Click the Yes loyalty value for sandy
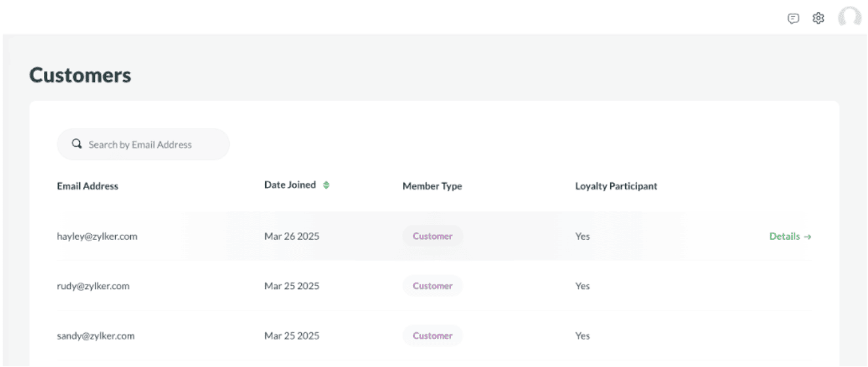This screenshot has height=367, width=868. [x=583, y=336]
